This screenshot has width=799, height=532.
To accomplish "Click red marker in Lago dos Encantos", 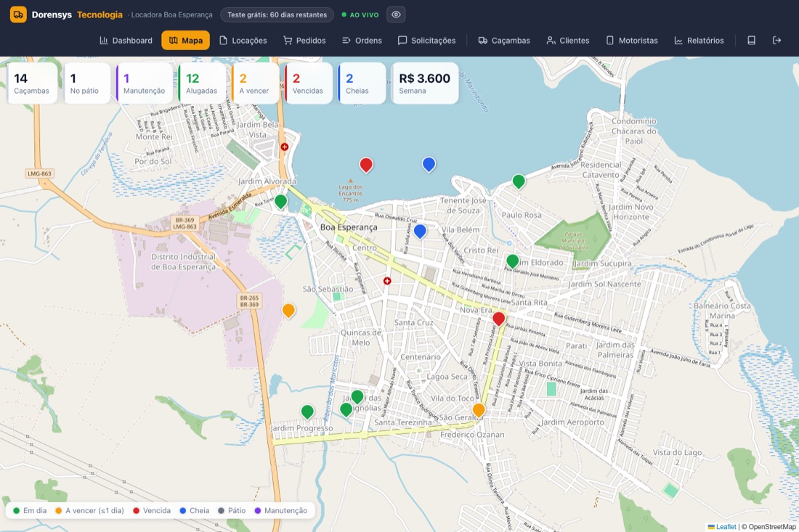I will (x=366, y=165).
